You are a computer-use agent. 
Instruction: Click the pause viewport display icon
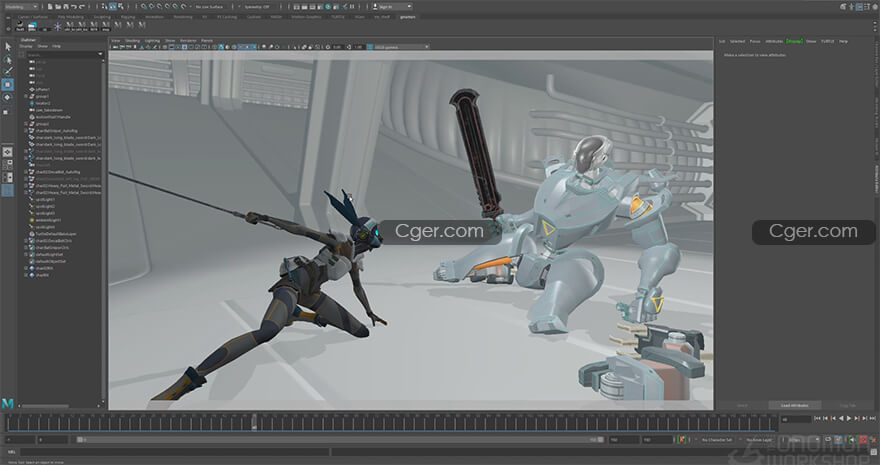click(x=352, y=6)
